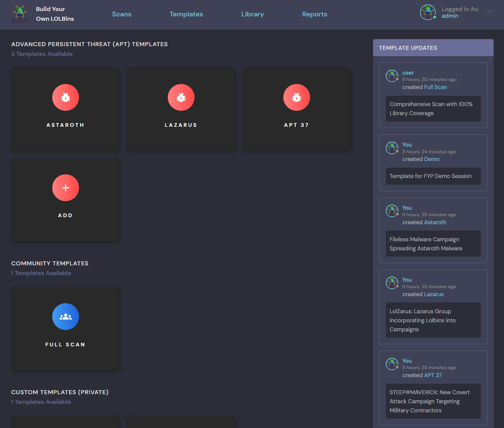
Task: Click the Lazarus bug icon
Action: point(181,97)
